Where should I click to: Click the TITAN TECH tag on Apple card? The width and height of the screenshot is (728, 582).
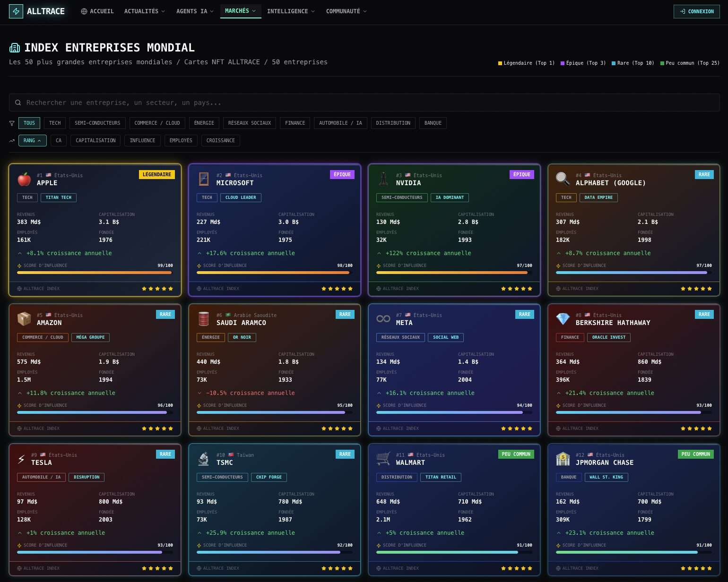(59, 198)
